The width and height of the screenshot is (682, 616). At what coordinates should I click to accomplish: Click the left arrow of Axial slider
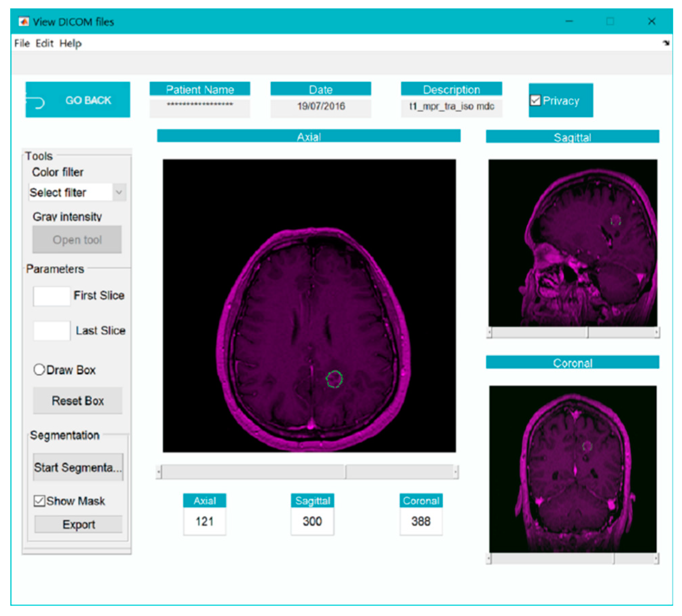click(x=159, y=472)
